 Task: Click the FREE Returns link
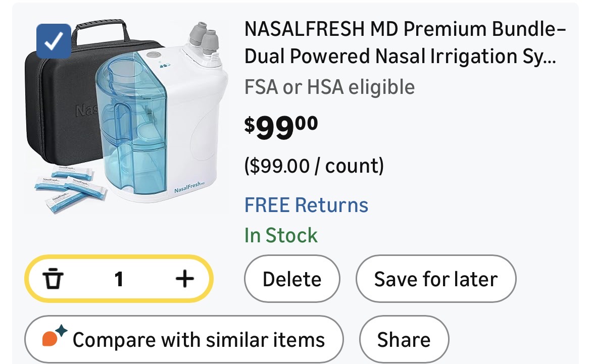306,205
